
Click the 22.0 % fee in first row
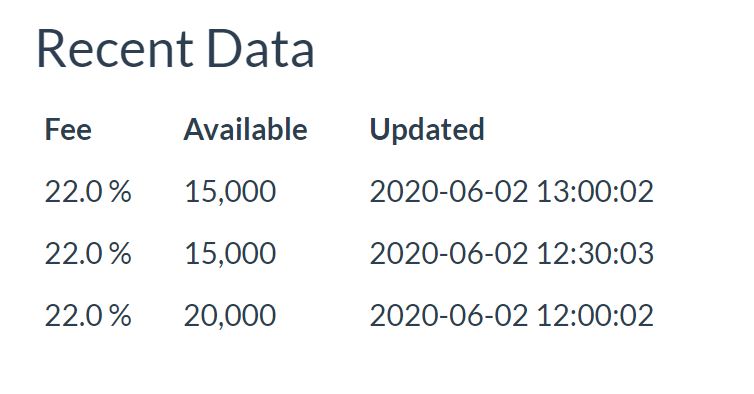click(88, 191)
